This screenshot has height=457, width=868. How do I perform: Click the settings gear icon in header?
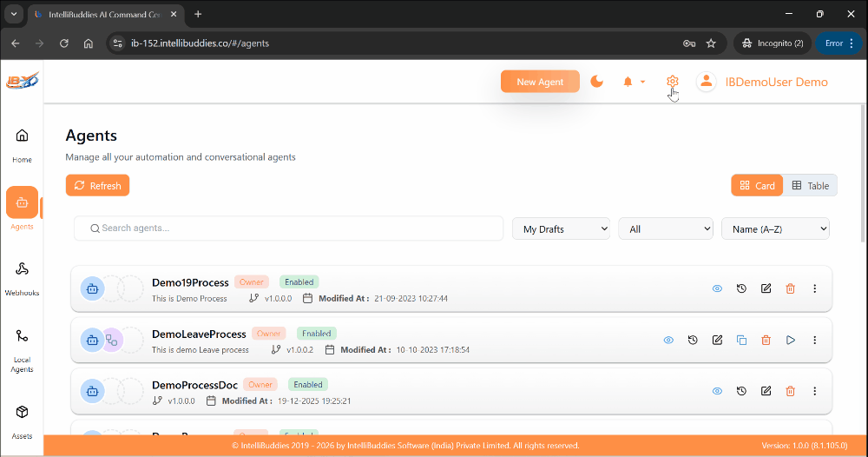click(672, 82)
